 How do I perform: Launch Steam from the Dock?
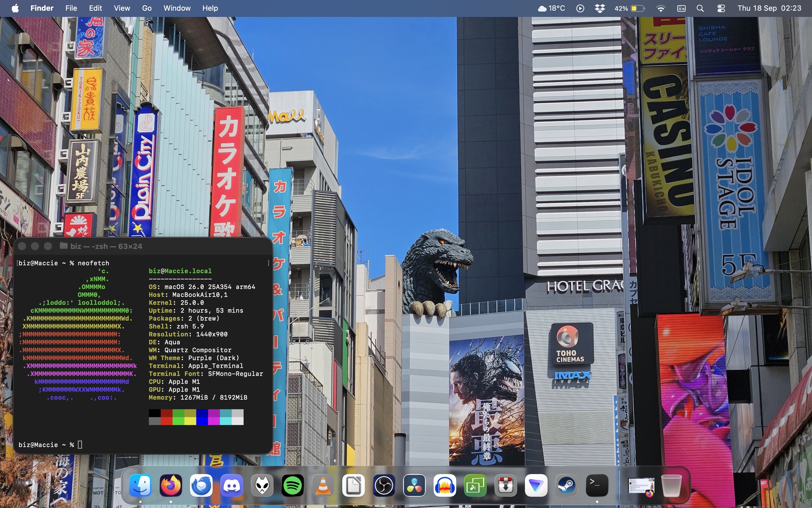click(x=567, y=485)
